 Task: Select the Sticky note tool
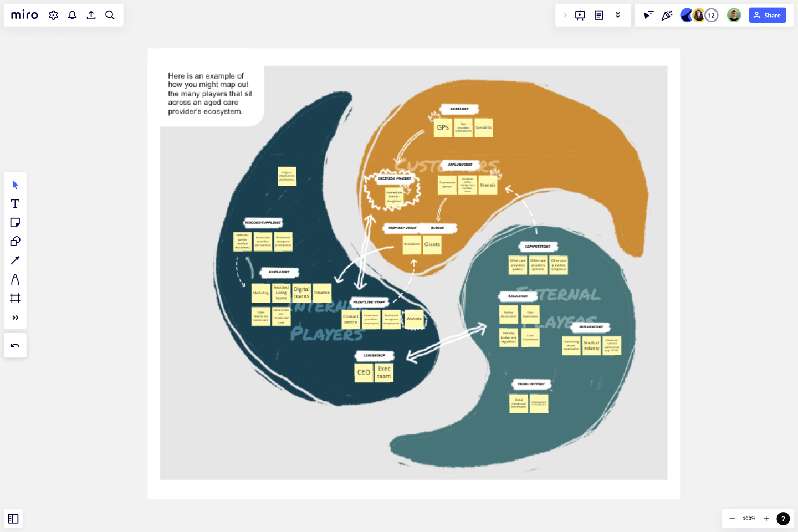point(15,222)
